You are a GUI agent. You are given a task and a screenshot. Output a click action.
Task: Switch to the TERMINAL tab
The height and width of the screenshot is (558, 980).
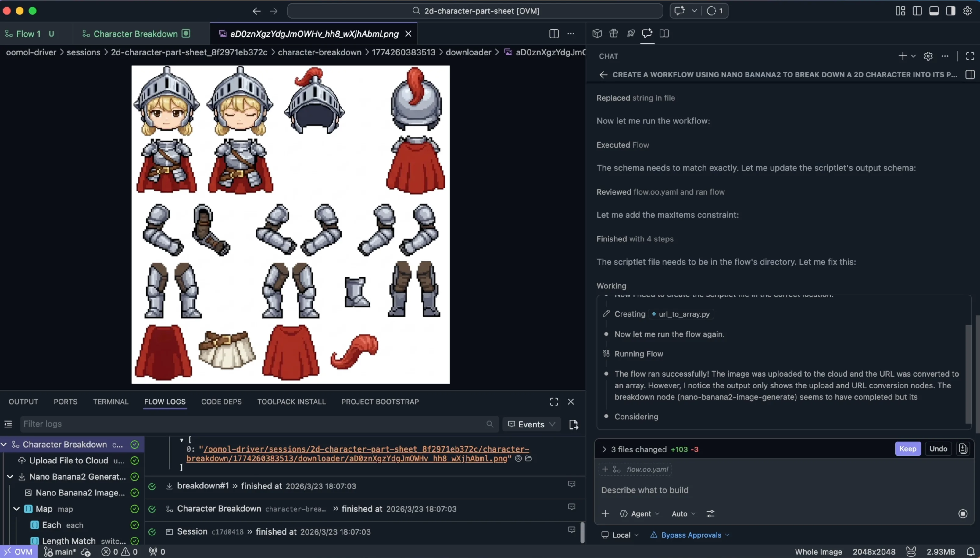coord(111,402)
